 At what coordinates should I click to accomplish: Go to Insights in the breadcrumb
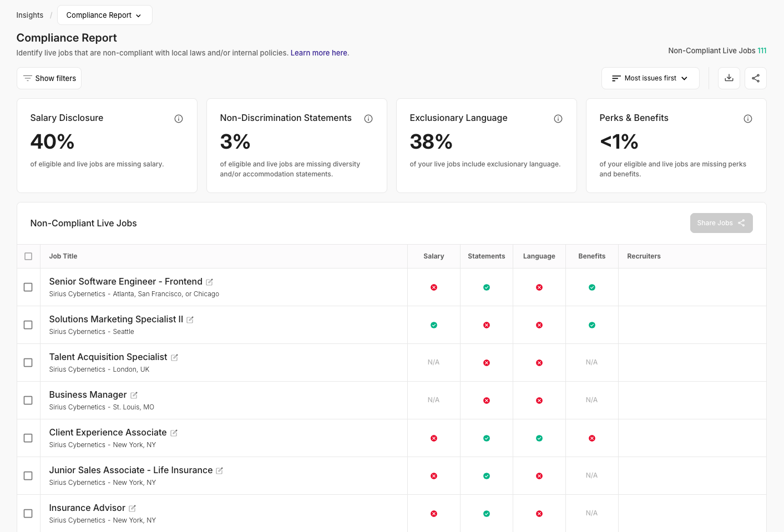[x=30, y=16]
